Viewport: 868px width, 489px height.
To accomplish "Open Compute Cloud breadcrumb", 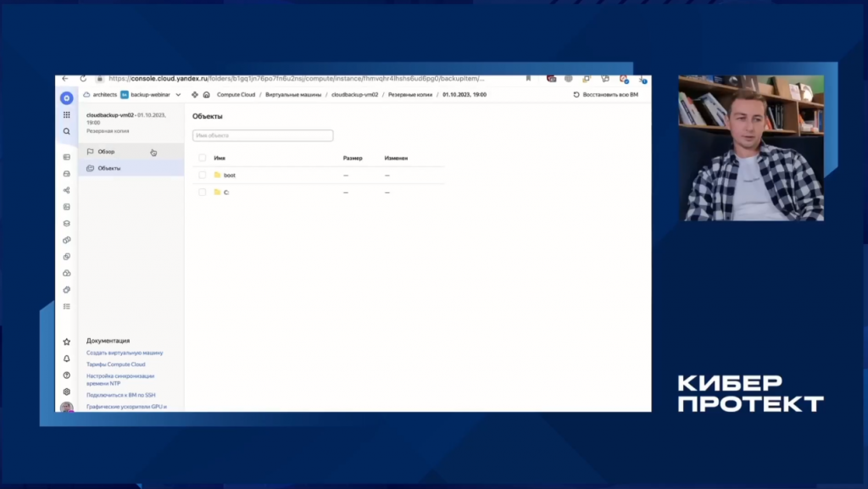I will [x=236, y=95].
